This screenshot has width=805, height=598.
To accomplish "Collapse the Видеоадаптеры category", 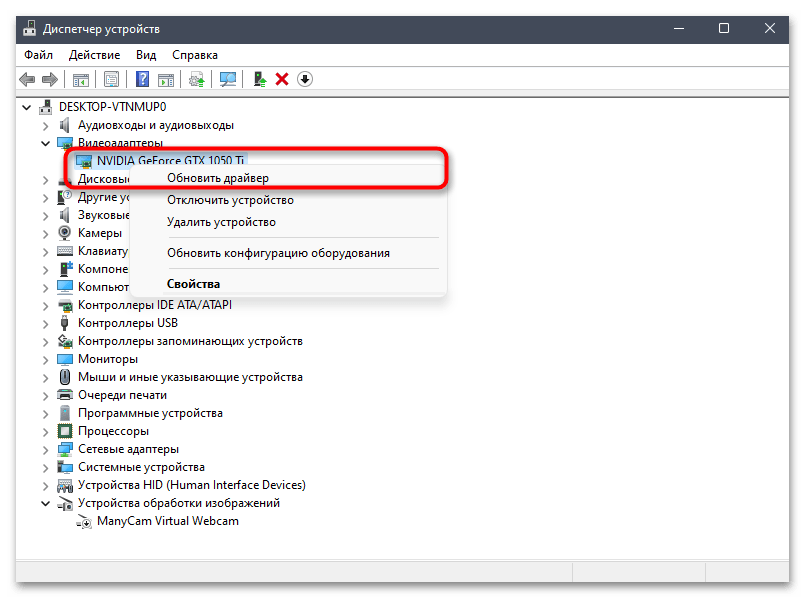I will [46, 143].
